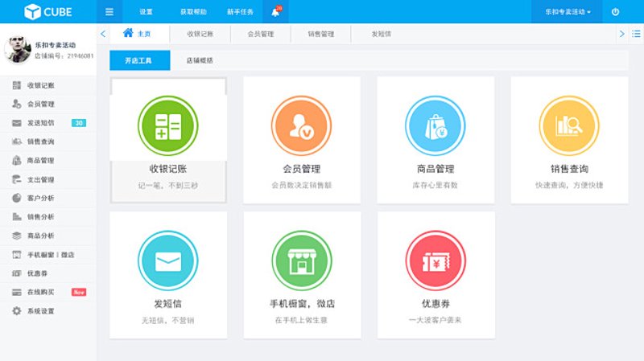The width and height of the screenshot is (644, 361).
Task: Click 会员管理 card title
Action: point(301,169)
